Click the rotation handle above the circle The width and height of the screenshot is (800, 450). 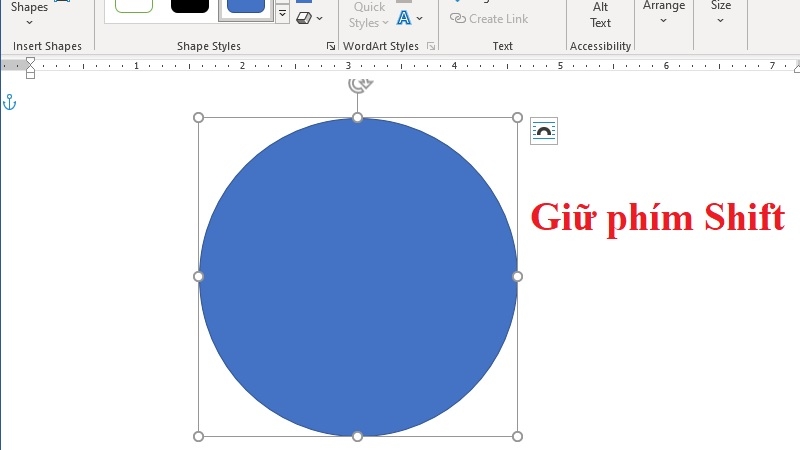(x=360, y=84)
